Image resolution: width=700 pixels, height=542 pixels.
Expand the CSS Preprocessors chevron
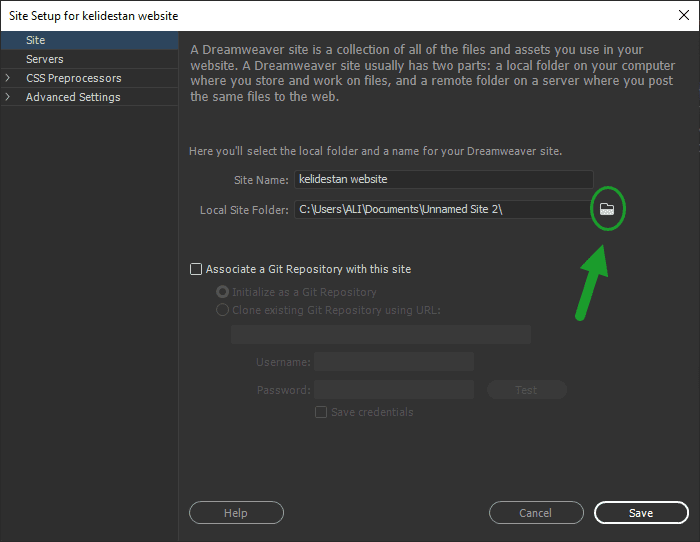(8, 78)
